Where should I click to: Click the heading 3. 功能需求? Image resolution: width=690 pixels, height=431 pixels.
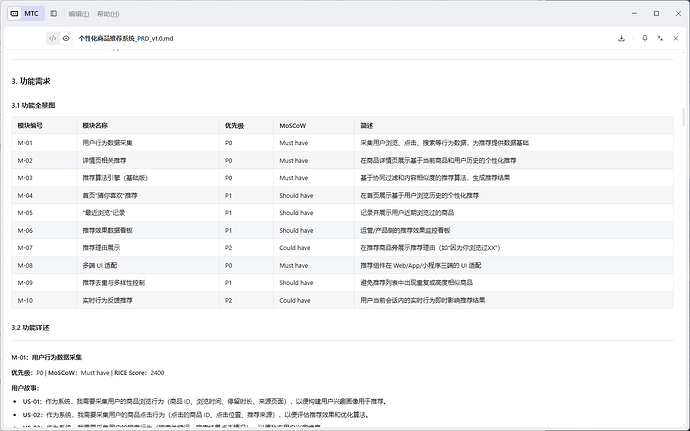(x=31, y=81)
